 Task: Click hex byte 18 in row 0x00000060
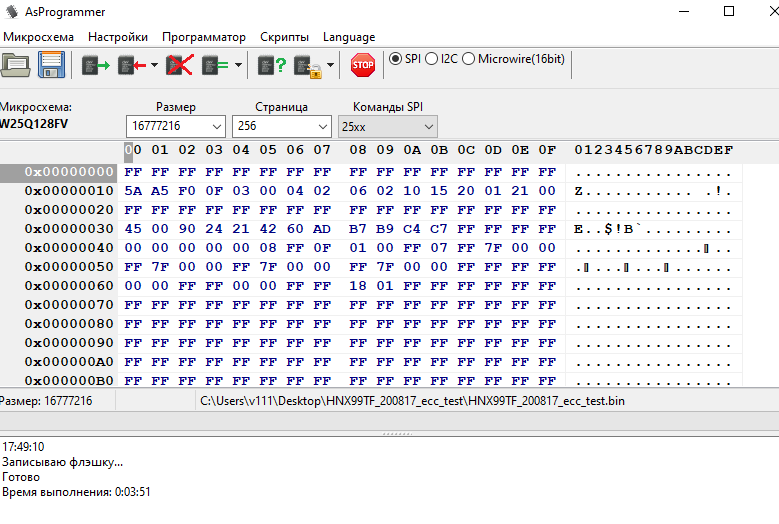point(358,286)
